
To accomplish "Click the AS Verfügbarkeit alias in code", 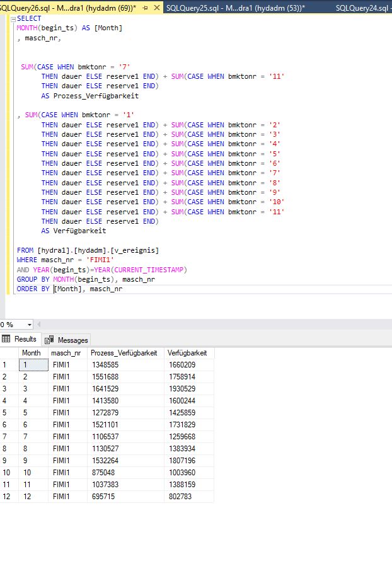I will tap(74, 231).
